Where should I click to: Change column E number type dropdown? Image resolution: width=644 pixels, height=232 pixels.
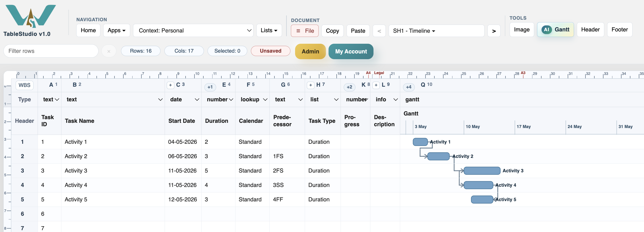(x=220, y=100)
